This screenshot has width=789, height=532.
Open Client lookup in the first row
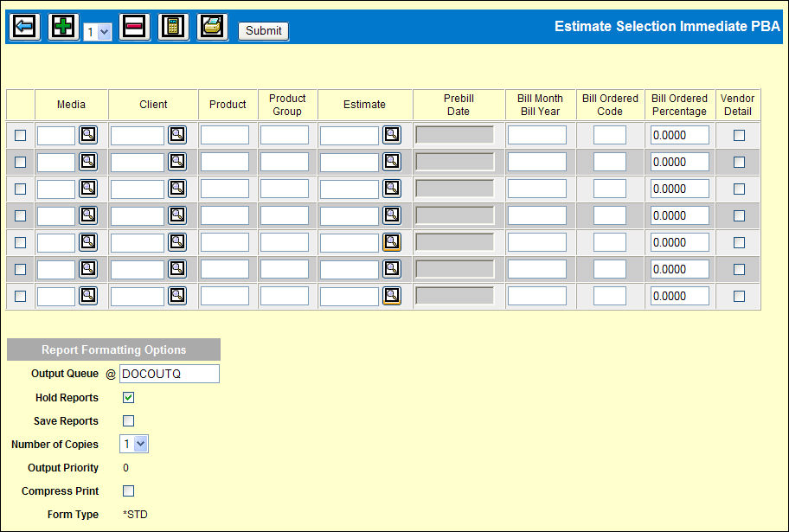[x=177, y=135]
